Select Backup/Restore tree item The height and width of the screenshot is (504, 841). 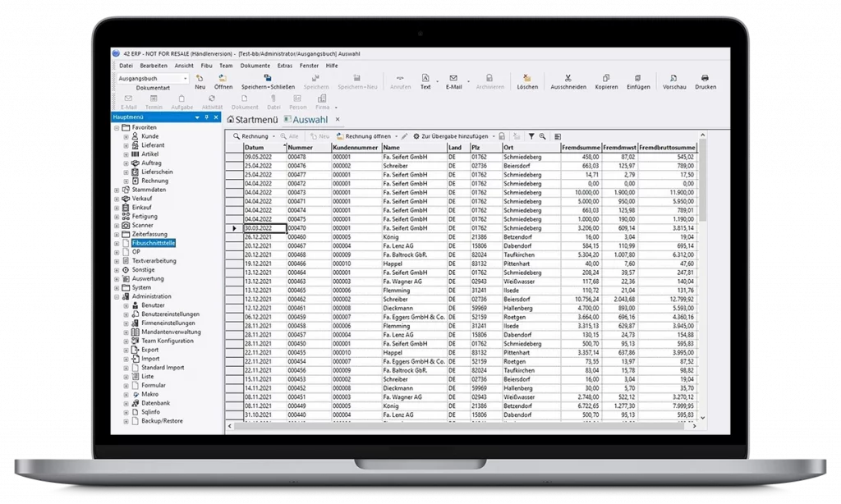coord(162,421)
